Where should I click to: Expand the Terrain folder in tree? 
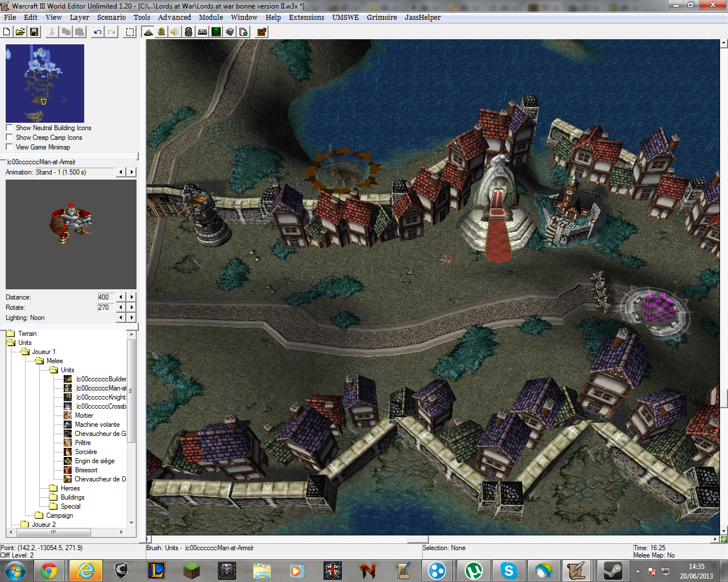coord(11,334)
